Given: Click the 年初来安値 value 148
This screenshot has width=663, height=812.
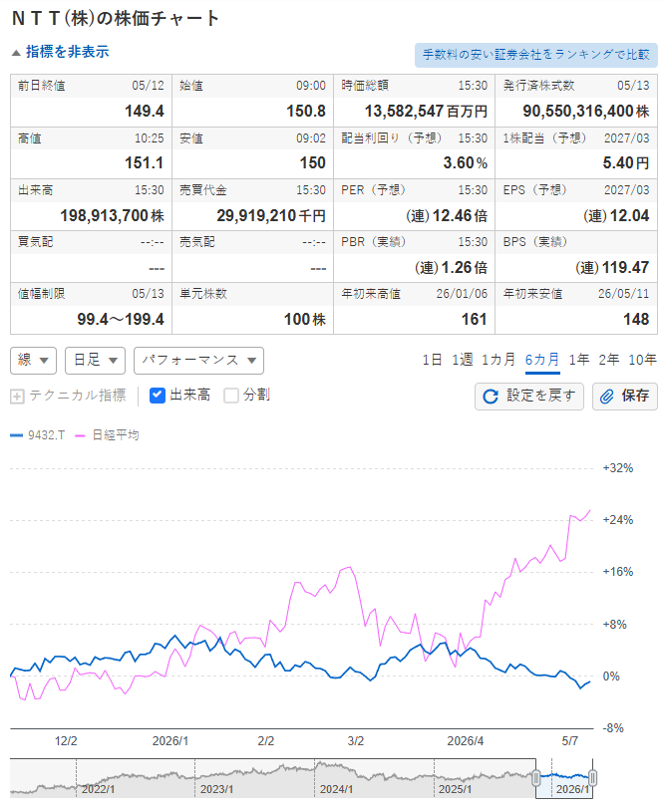Looking at the screenshot, I should 636,320.
